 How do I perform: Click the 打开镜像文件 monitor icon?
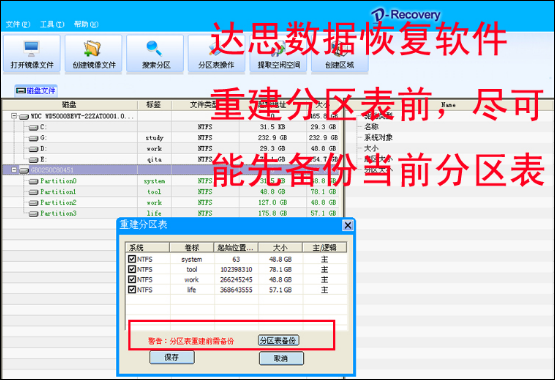pyautogui.click(x=32, y=48)
